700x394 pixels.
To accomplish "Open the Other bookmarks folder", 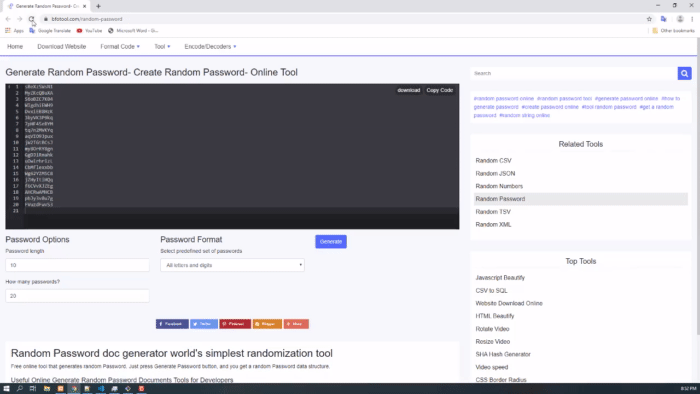I will 673,31.
